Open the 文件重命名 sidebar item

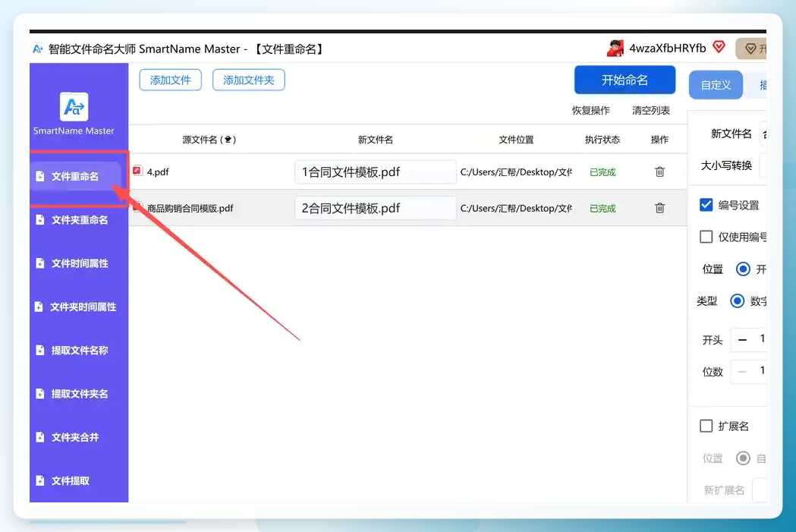[x=75, y=176]
